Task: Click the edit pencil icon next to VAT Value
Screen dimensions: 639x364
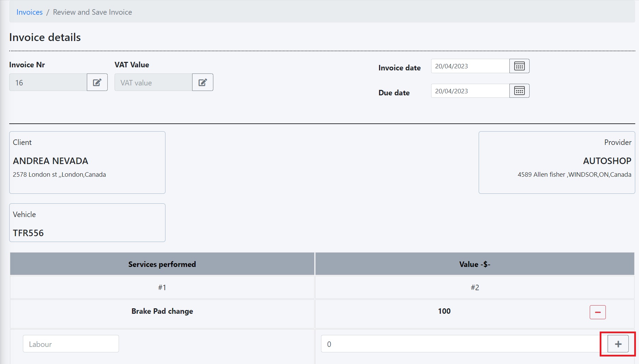Action: [202, 82]
